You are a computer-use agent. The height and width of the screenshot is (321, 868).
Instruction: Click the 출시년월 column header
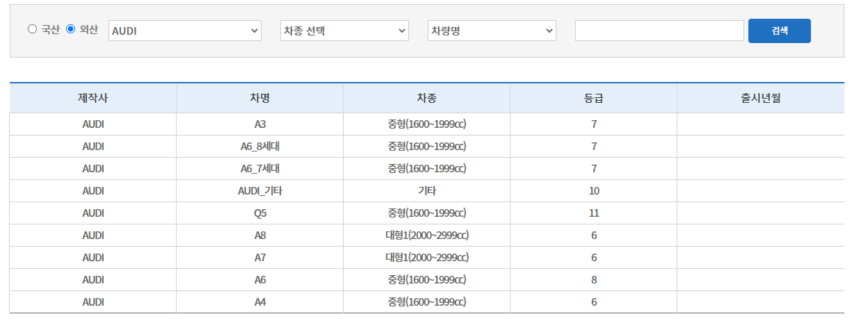click(x=761, y=98)
